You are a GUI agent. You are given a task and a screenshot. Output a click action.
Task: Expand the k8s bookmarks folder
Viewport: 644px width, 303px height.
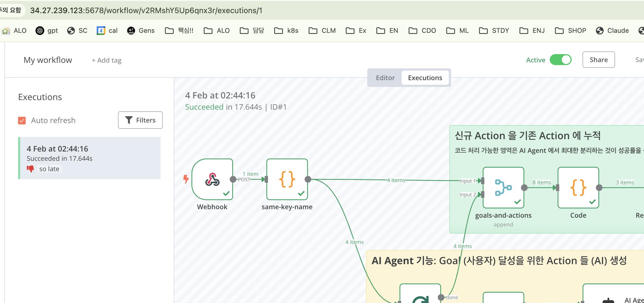(286, 31)
